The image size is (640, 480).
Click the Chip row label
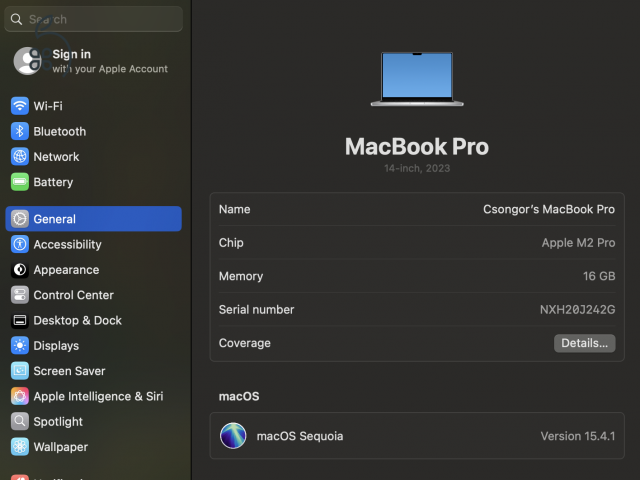pos(231,242)
